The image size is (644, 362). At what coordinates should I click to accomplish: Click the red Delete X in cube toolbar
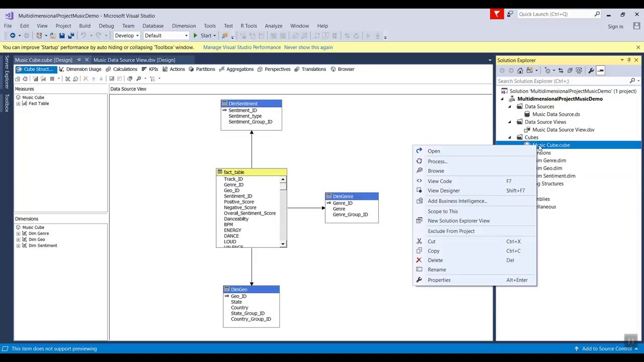(x=85, y=78)
